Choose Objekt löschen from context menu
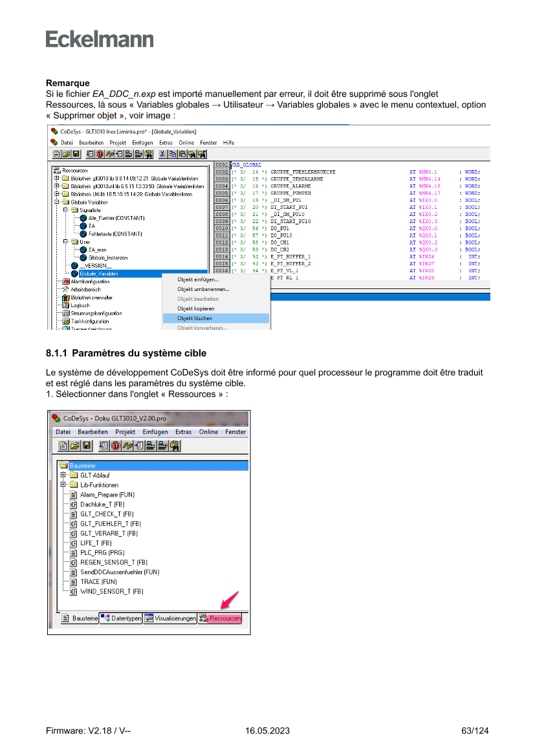The width and height of the screenshot is (535, 756). pyautogui.click(x=195, y=318)
